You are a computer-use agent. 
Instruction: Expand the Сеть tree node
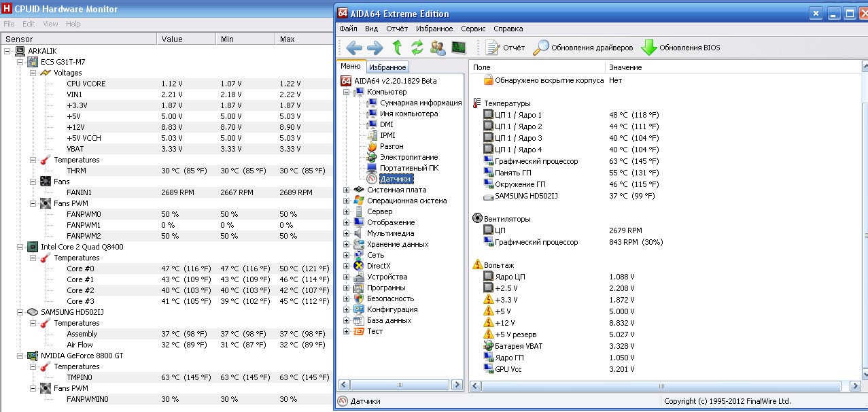347,255
